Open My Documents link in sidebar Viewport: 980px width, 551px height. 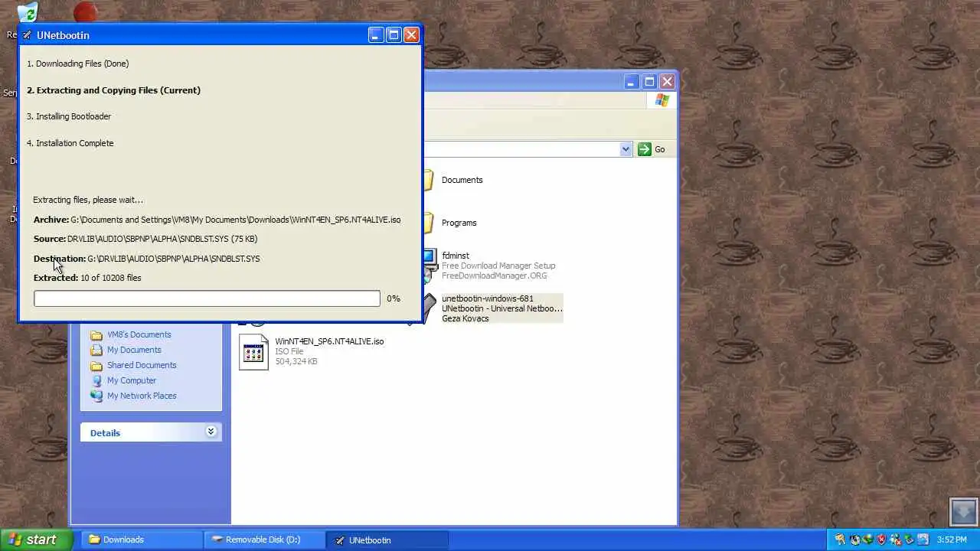(134, 350)
